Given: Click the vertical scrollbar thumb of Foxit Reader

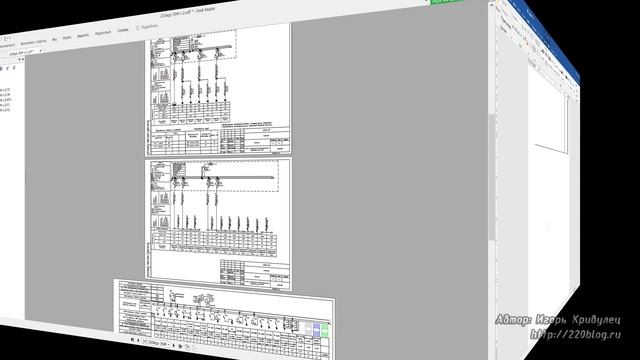Looking at the screenshot, I should tap(492, 177).
